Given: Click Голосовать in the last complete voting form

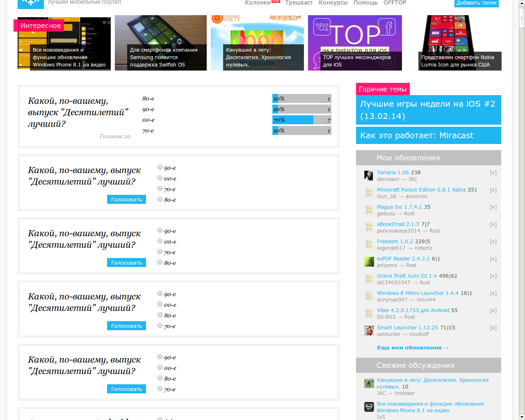Looking at the screenshot, I should click(x=126, y=389).
